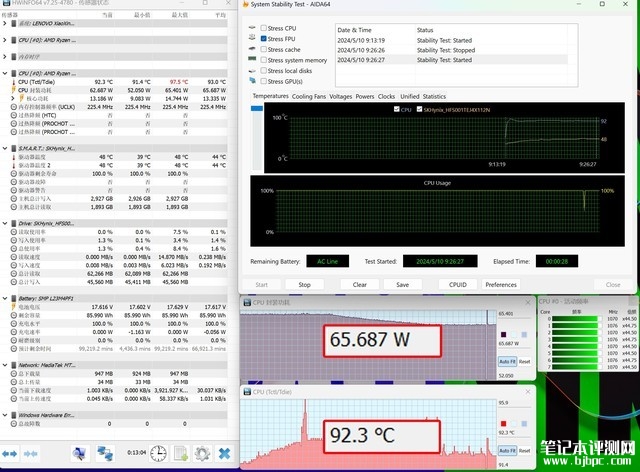
Task: Switch to Temperatures tab
Action: click(x=270, y=96)
